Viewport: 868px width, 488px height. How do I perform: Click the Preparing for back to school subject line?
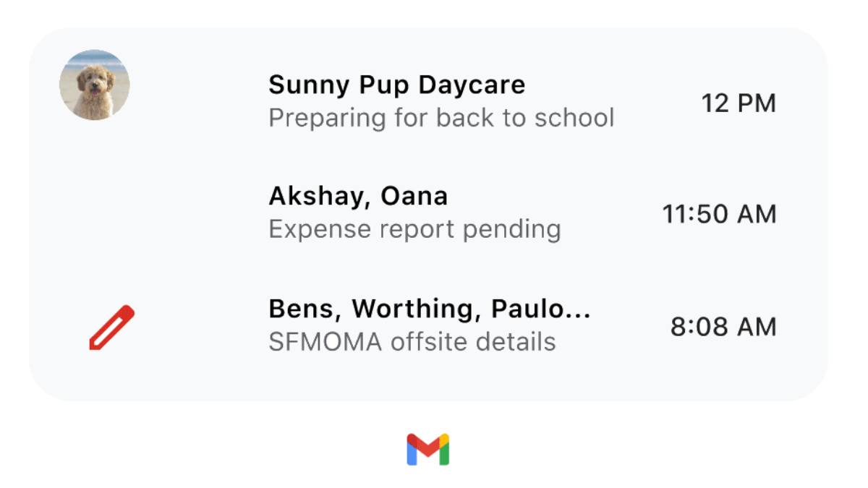441,117
